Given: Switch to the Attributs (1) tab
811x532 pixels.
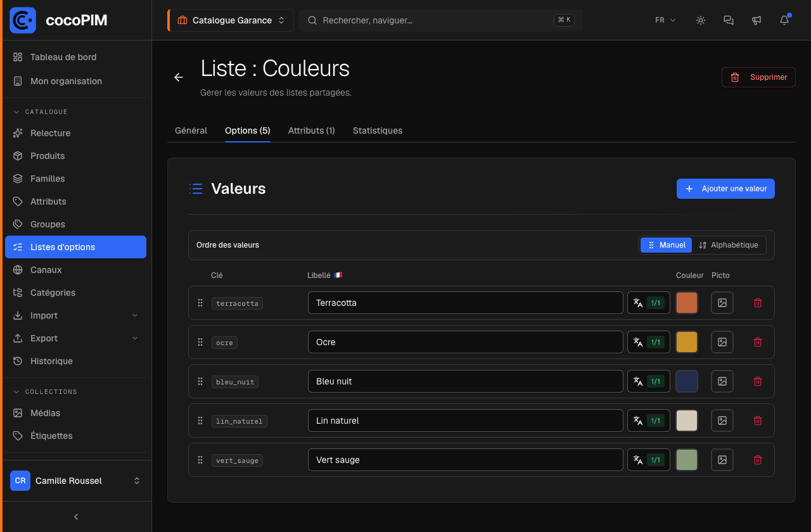Looking at the screenshot, I should point(312,130).
